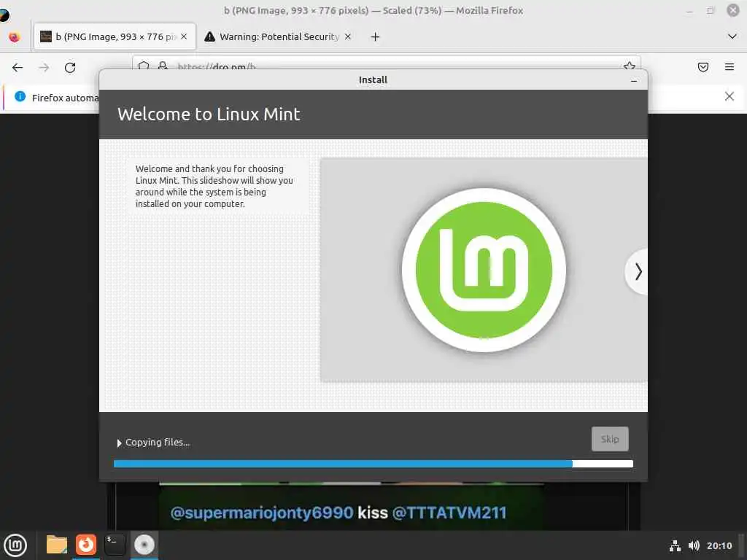Skip the file copying step in installer

tap(610, 439)
